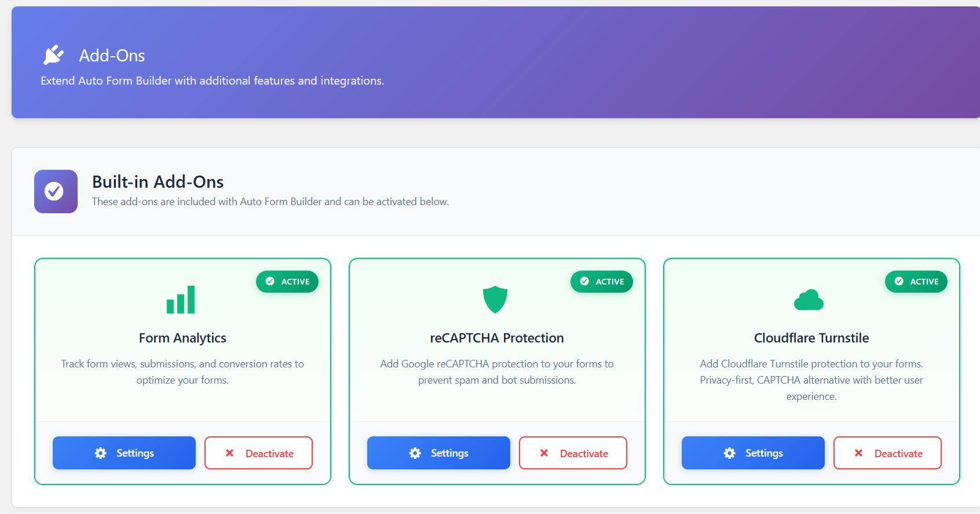This screenshot has height=514, width=980.
Task: Click the Form Analytics bar chart icon
Action: coord(181,300)
